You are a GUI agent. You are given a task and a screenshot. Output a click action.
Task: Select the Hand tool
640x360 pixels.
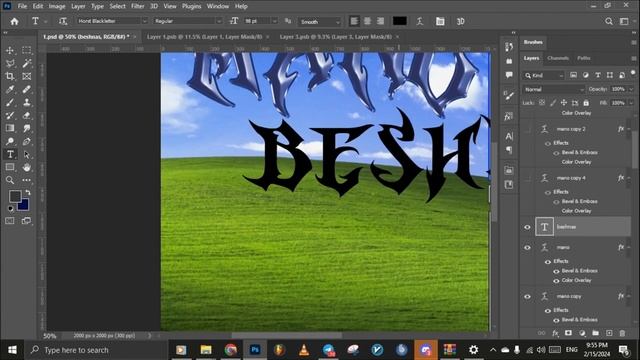(27, 167)
